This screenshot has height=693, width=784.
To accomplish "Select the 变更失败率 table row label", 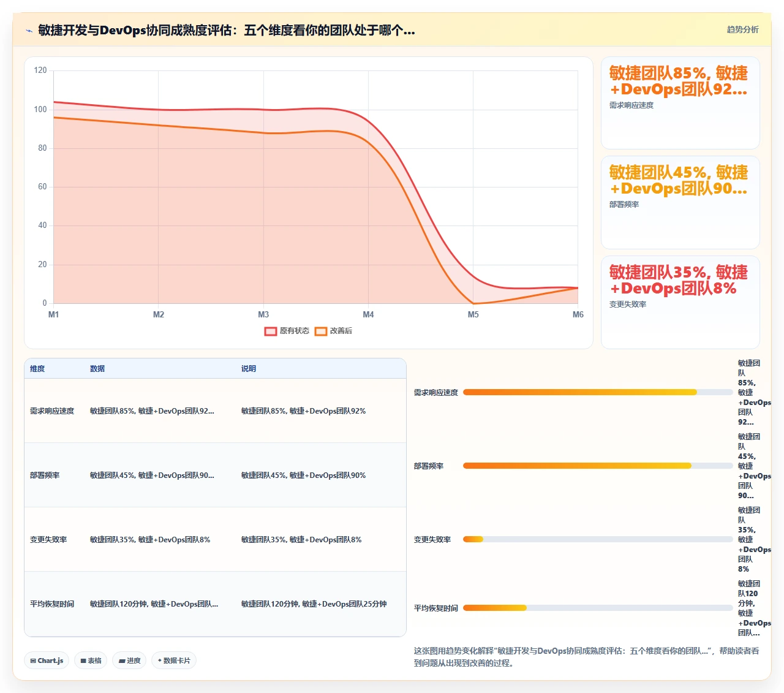I will coord(48,540).
